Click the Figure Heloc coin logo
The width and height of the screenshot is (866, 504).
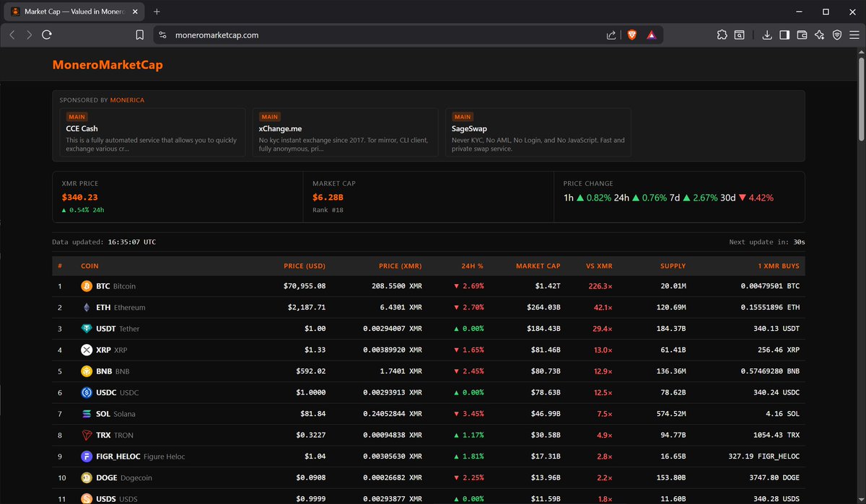point(87,456)
